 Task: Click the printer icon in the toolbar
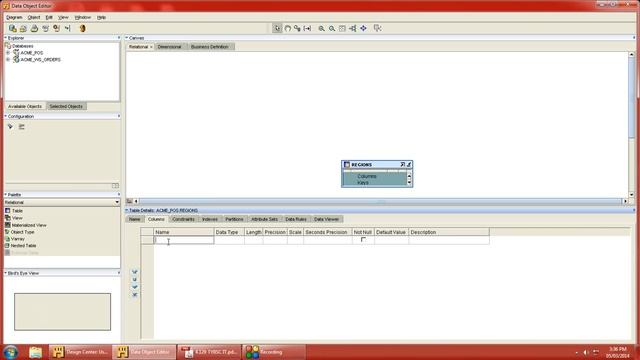(34, 28)
